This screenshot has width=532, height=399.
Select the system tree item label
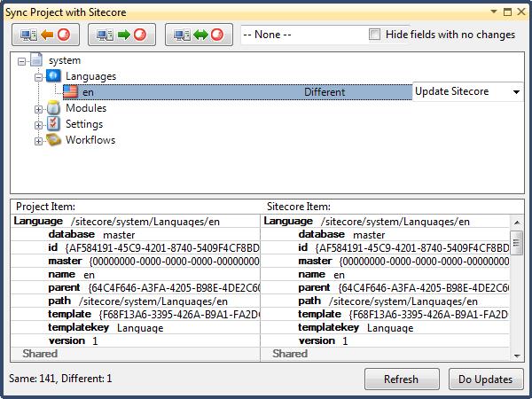point(65,60)
